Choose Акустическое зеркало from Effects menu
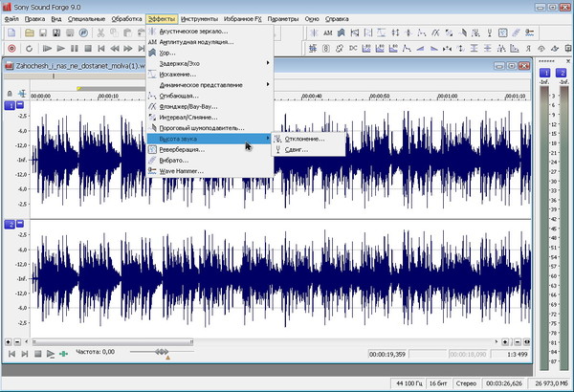Viewport: 574px width, 392px height. [x=210, y=32]
